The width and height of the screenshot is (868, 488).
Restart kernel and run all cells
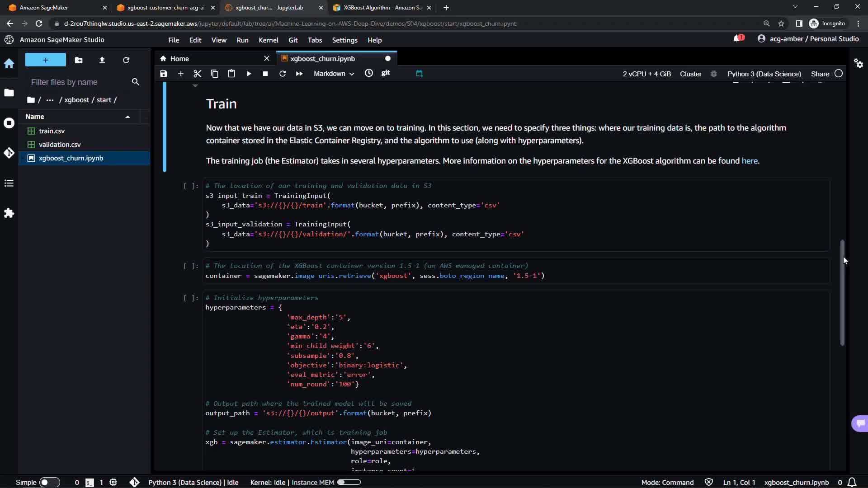pyautogui.click(x=299, y=74)
